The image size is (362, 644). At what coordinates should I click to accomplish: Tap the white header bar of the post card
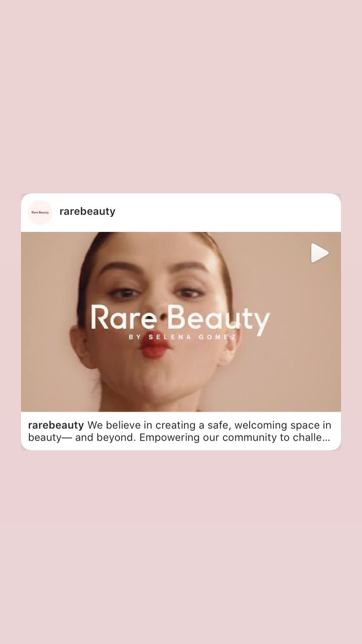pos(181,213)
